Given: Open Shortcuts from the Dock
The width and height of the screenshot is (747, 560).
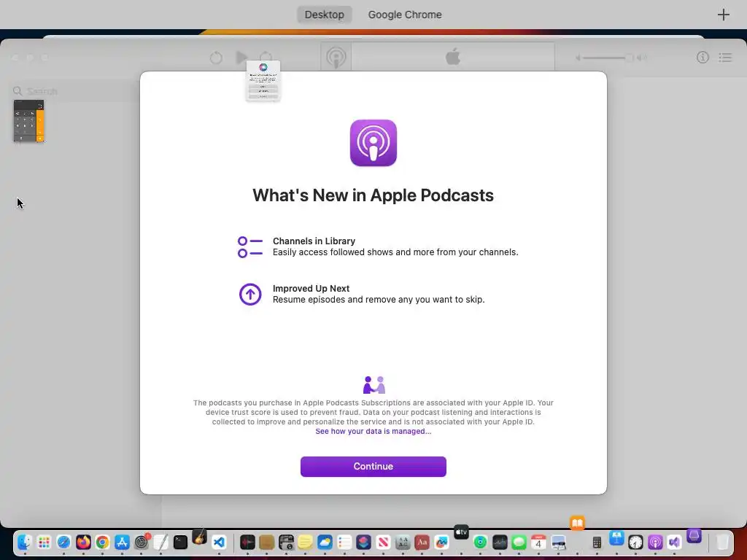Looking at the screenshot, I should point(363,542).
